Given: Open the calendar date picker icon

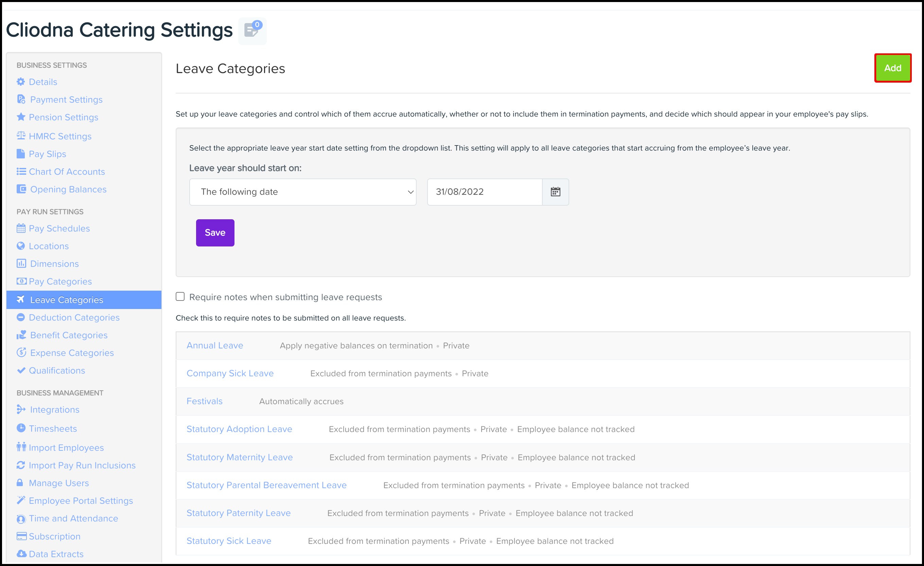Looking at the screenshot, I should (x=555, y=192).
